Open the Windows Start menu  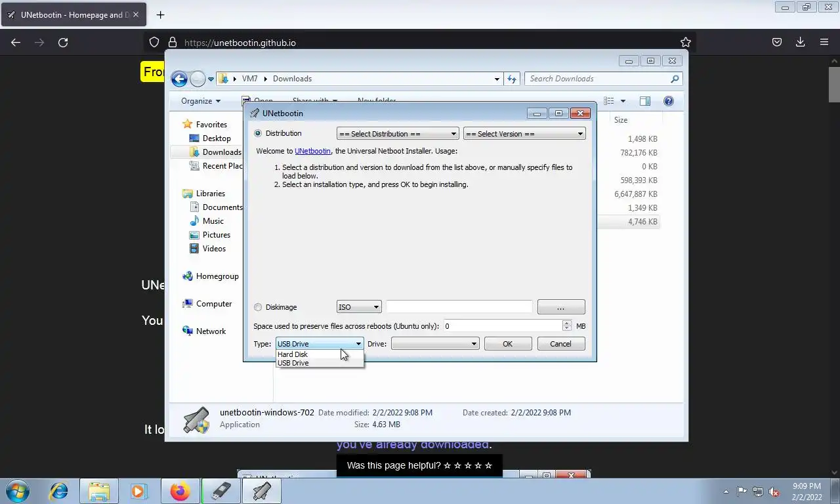pyautogui.click(x=18, y=491)
